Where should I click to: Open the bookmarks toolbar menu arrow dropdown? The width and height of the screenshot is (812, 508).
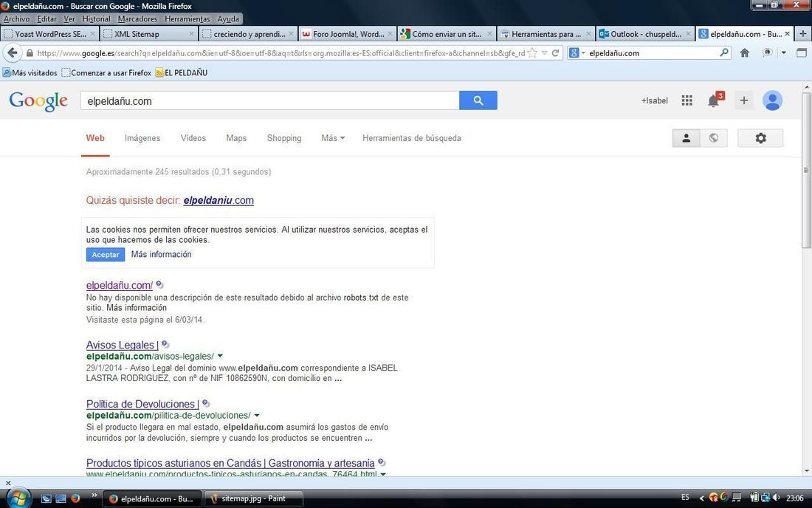pyautogui.click(x=783, y=53)
